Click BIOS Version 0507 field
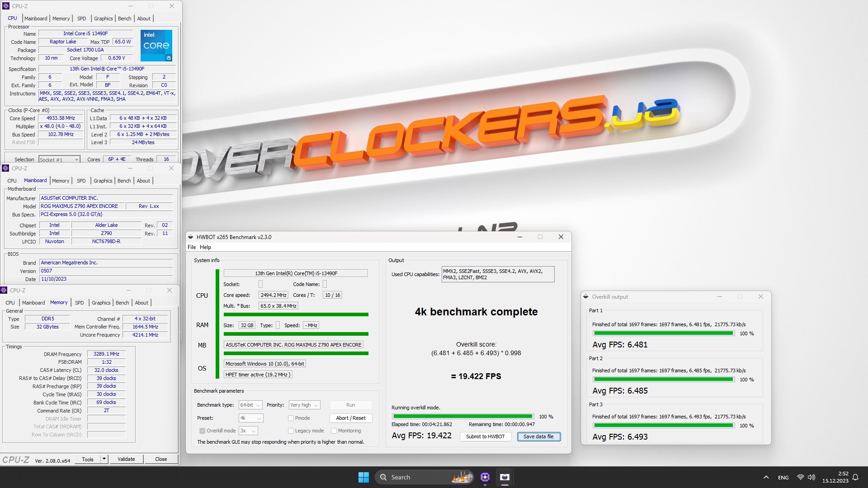868x488 pixels. (106, 271)
